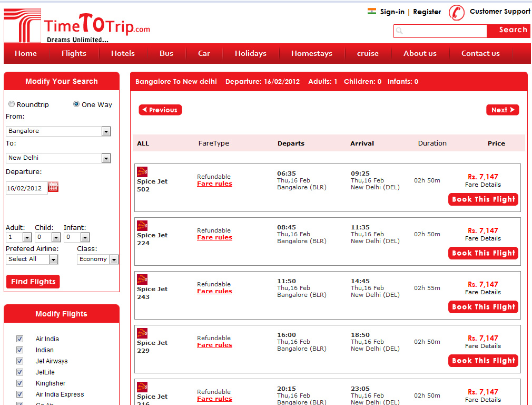This screenshot has width=532, height=405.
Task: Open Fare rules for Spice Jet 224
Action: (214, 237)
